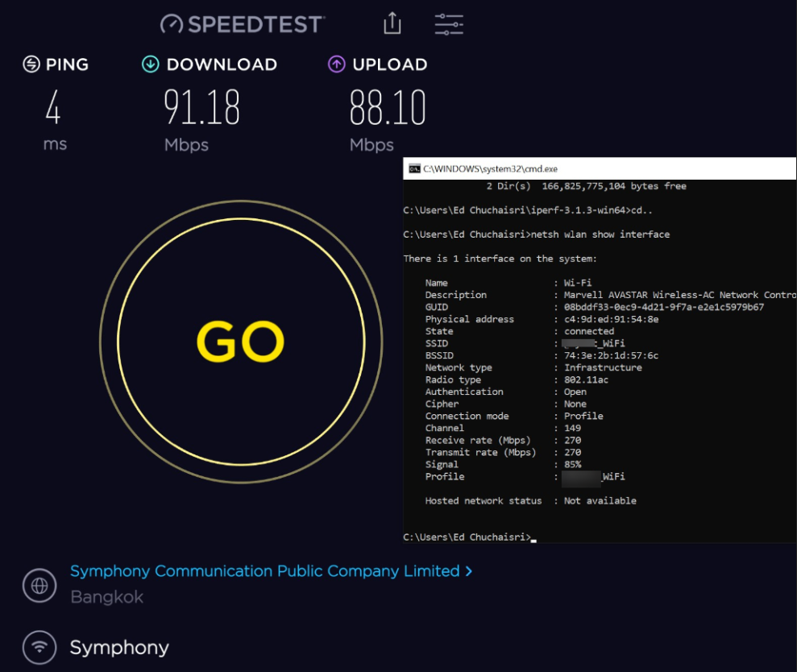797x672 pixels.
Task: Click the Symphony provider name
Action: (x=119, y=648)
